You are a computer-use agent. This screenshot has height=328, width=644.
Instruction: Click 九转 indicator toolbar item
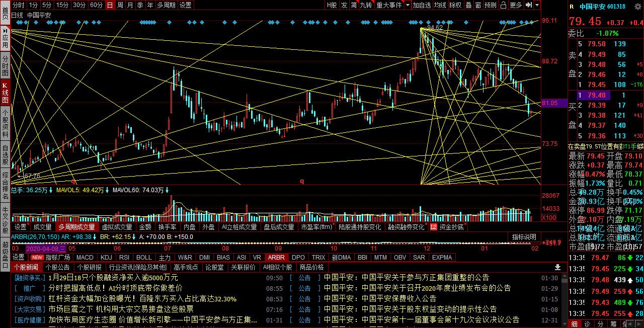pyautogui.click(x=366, y=5)
